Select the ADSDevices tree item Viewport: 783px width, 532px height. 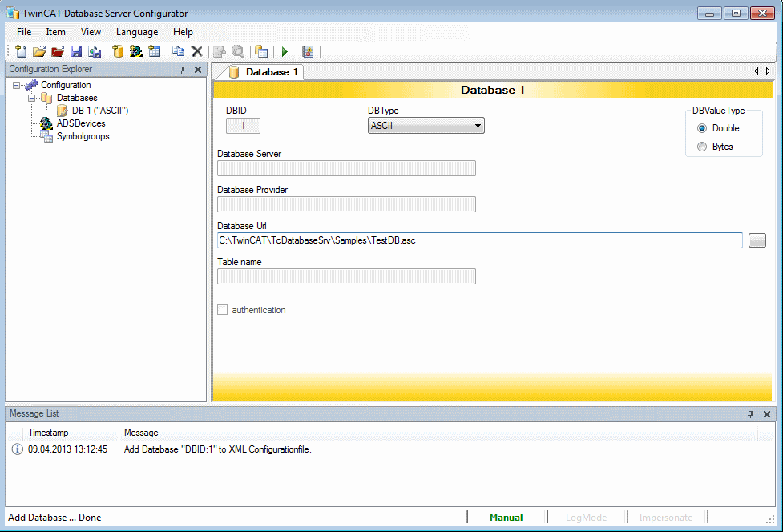[x=81, y=123]
